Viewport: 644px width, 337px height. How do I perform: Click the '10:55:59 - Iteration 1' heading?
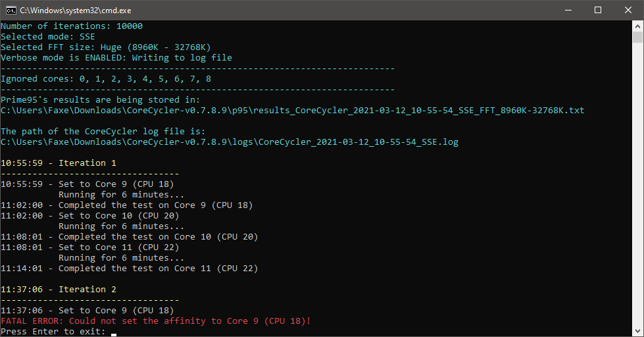(59, 163)
